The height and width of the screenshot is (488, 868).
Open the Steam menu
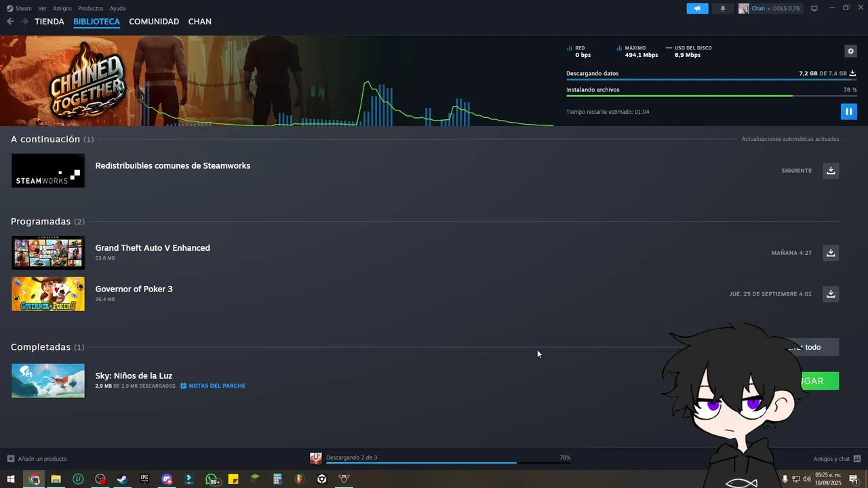[20, 8]
